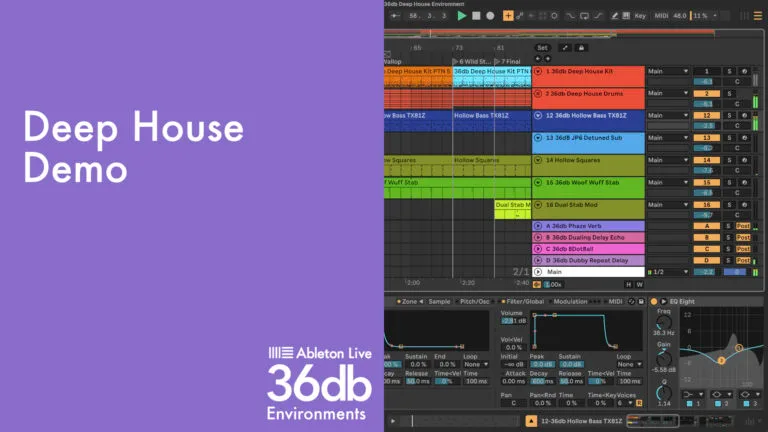Click the orange device view selector beside 12-36db Hollow Bass
The image size is (768, 432).
pos(531,421)
